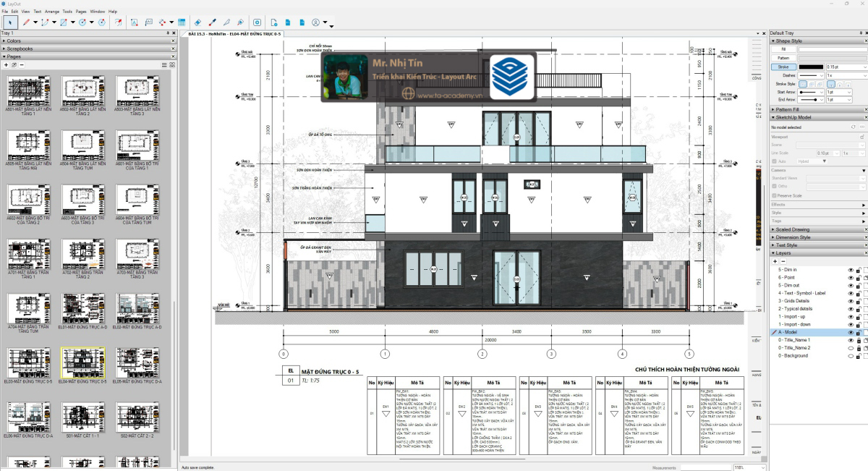This screenshot has width=868, height=471.
Task: Toggle the Pattern button in Shape Style
Action: (783, 58)
